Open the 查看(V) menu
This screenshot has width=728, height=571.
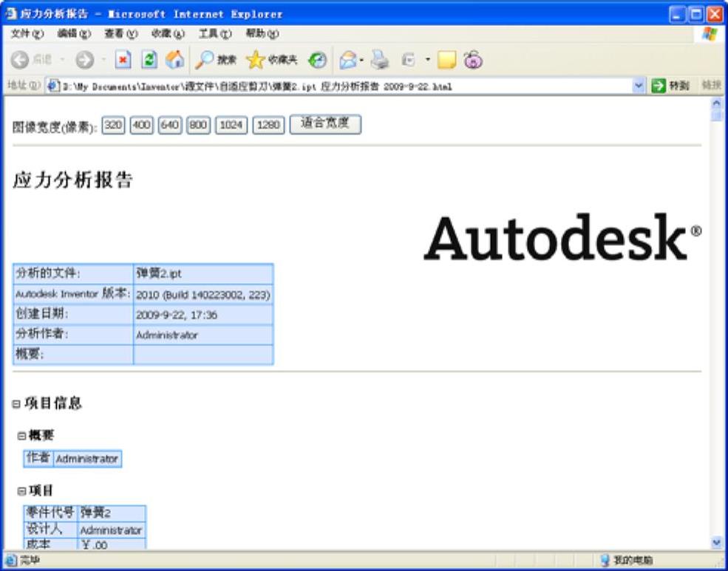120,34
